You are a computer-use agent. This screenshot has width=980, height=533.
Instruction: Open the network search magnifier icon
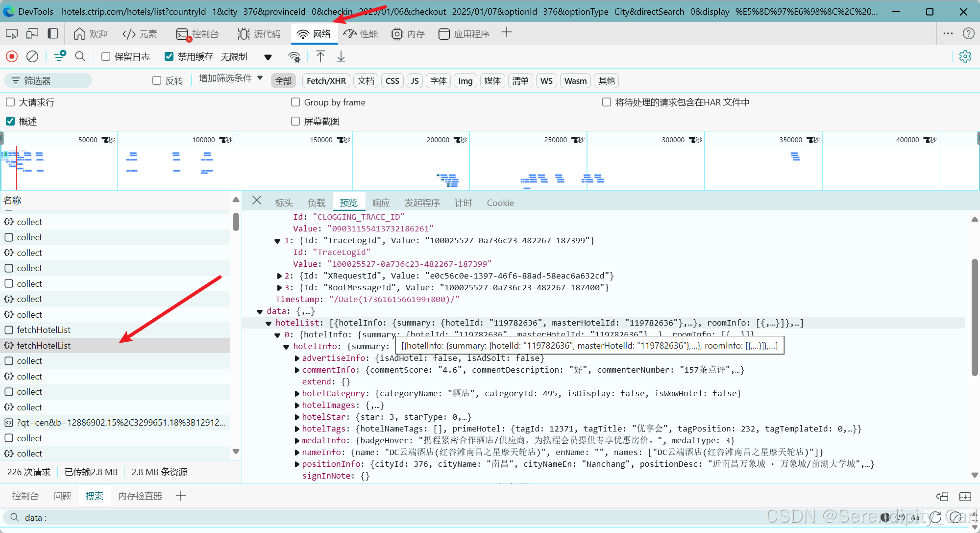tap(80, 56)
